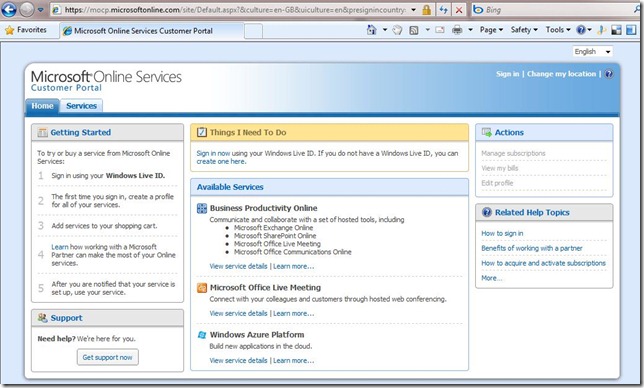The height and width of the screenshot is (388, 644).
Task: Open the recent pages dropdown arrow
Action: [x=41, y=10]
